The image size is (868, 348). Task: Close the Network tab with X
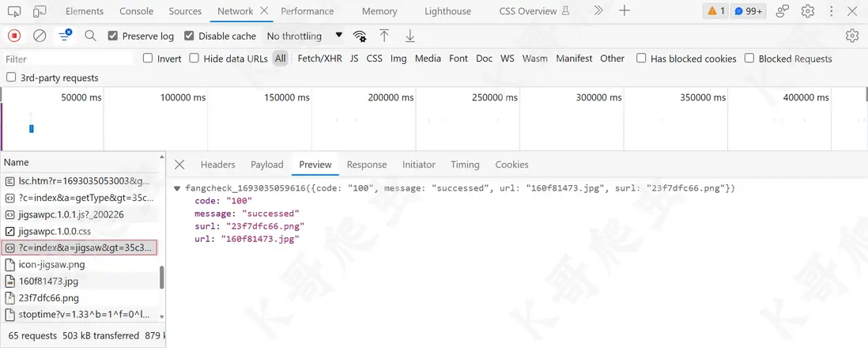coord(264,10)
